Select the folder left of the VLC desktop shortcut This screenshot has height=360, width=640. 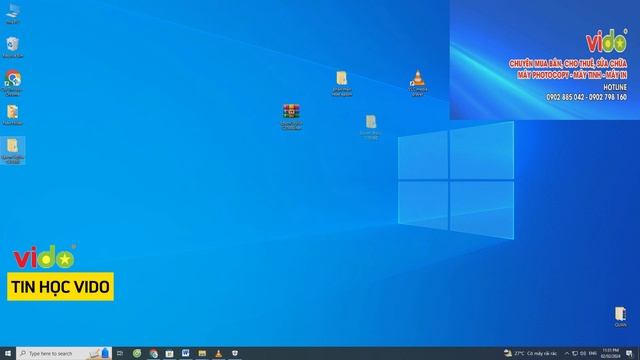point(342,83)
